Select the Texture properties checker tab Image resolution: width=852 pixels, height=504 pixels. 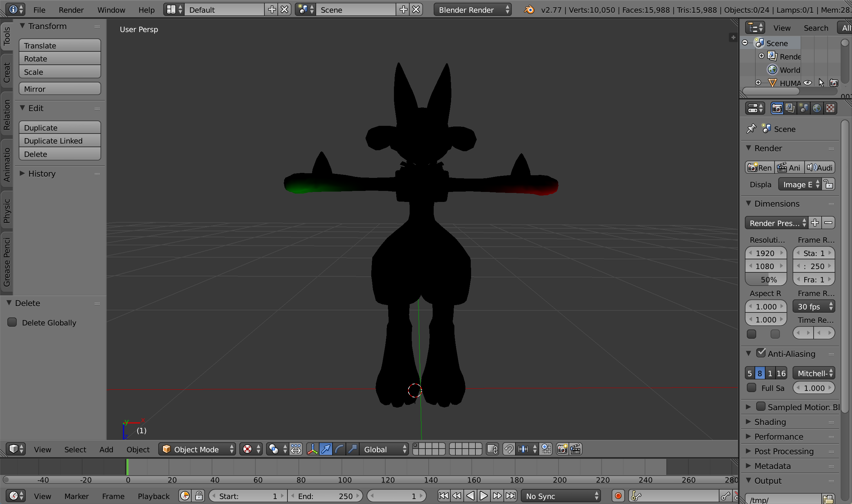click(830, 108)
